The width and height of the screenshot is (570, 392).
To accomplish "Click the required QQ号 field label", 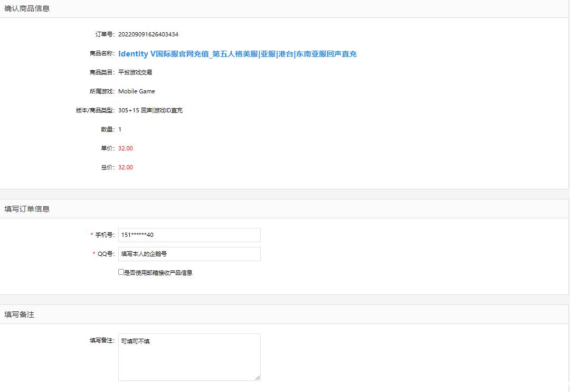I will 106,254.
